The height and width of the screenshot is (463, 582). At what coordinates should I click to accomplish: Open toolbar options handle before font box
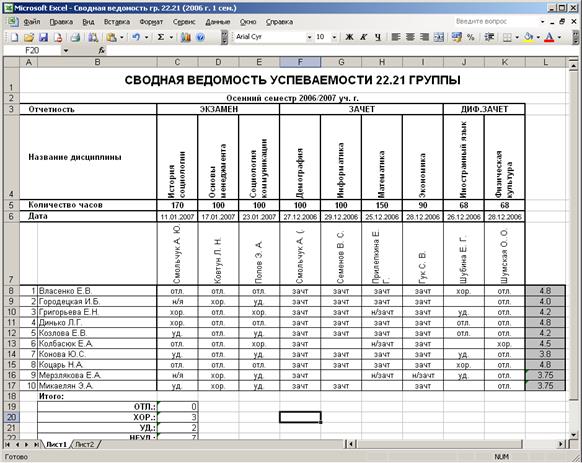pyautogui.click(x=224, y=37)
